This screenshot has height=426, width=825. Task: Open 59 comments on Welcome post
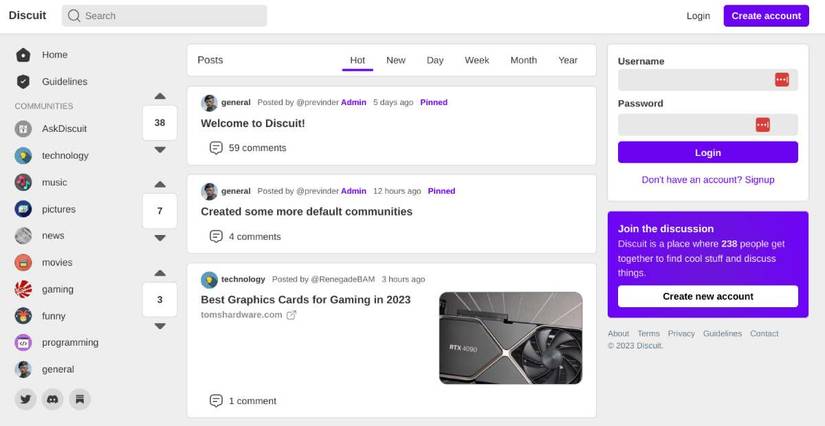(x=257, y=148)
